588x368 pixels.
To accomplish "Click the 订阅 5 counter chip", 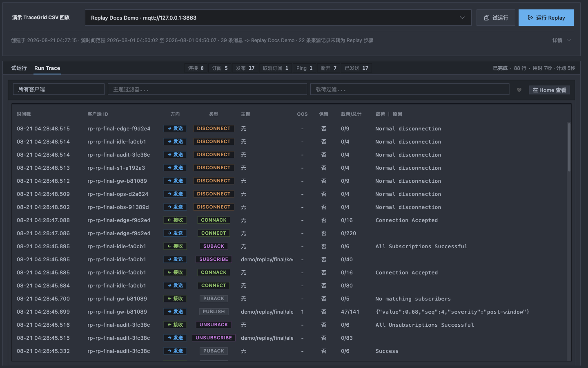I will point(220,68).
